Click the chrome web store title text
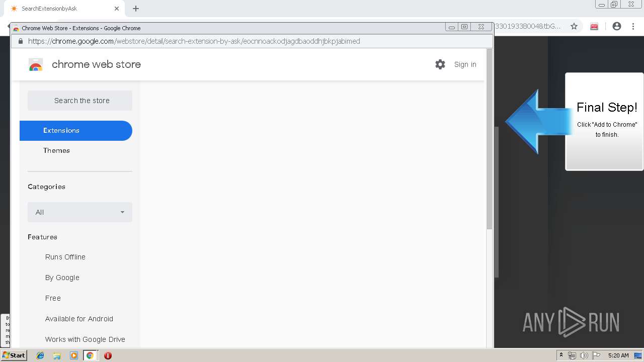The height and width of the screenshot is (362, 644). coord(96,64)
